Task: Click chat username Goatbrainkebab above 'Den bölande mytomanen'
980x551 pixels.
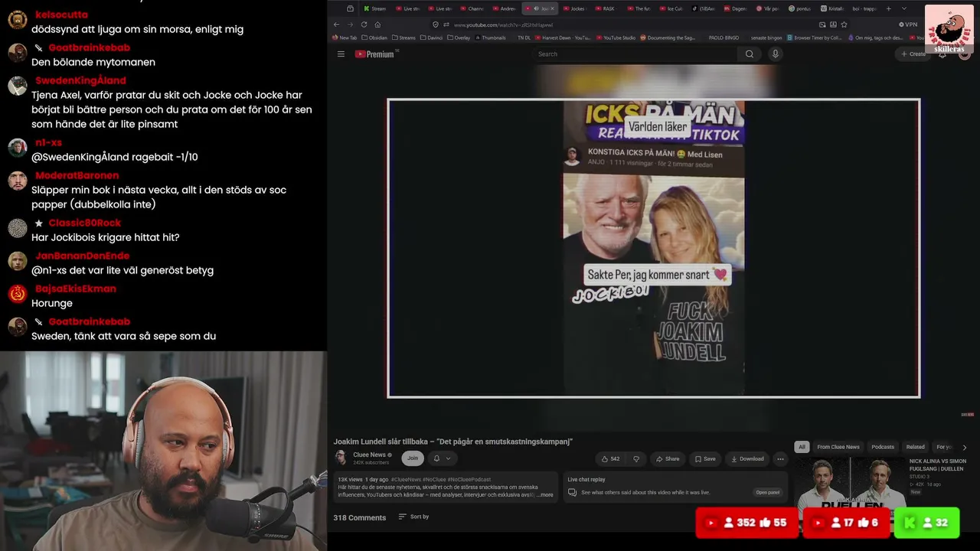Action: [89, 47]
